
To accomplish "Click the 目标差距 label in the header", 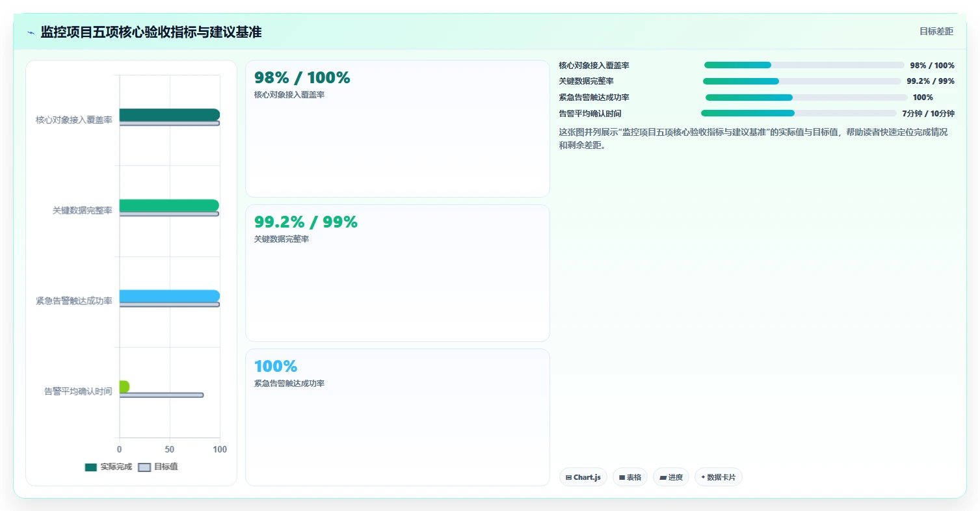I will click(936, 31).
